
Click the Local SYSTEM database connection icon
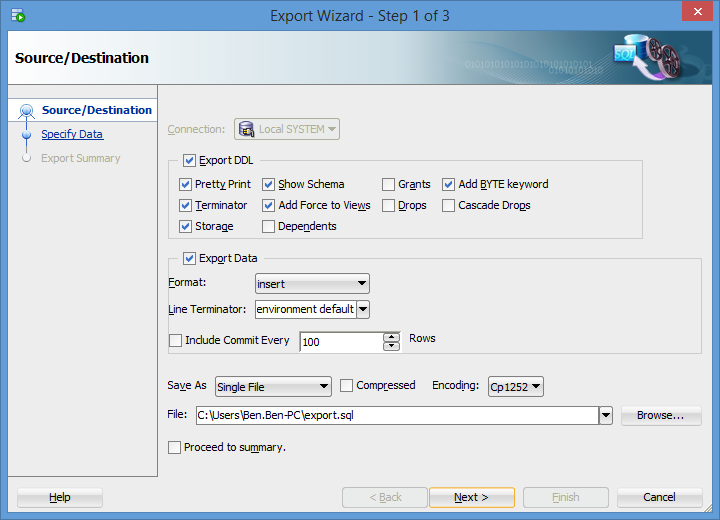tap(246, 129)
